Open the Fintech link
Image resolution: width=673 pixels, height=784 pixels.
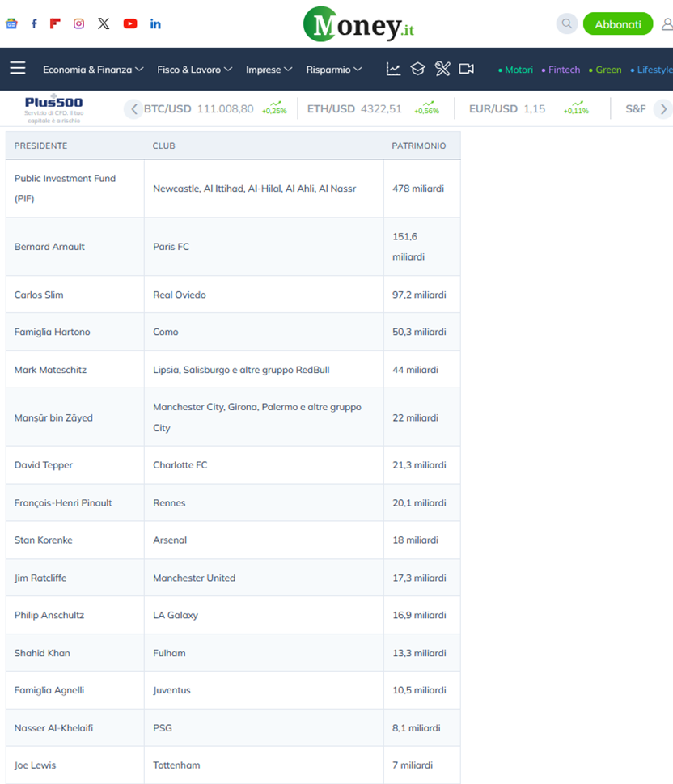[x=561, y=70]
